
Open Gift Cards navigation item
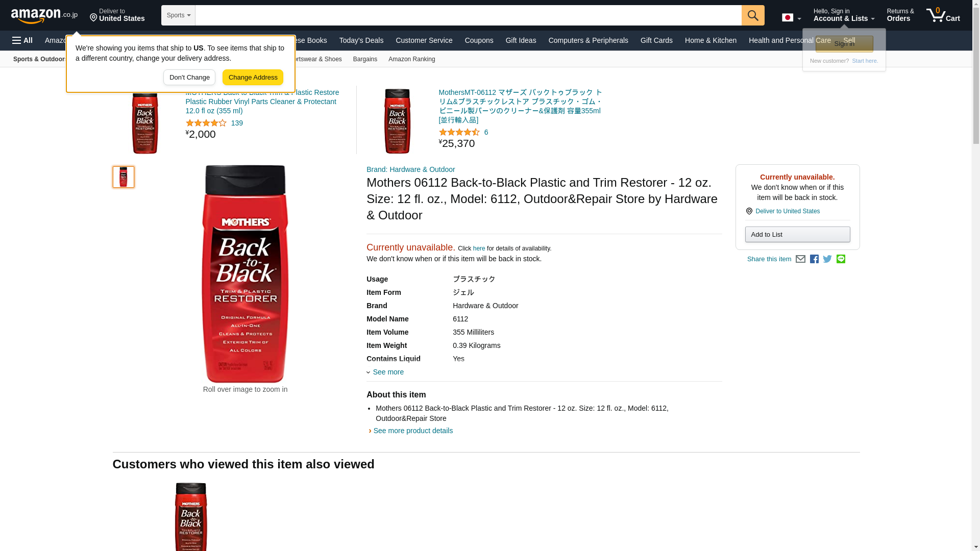pos(656,40)
